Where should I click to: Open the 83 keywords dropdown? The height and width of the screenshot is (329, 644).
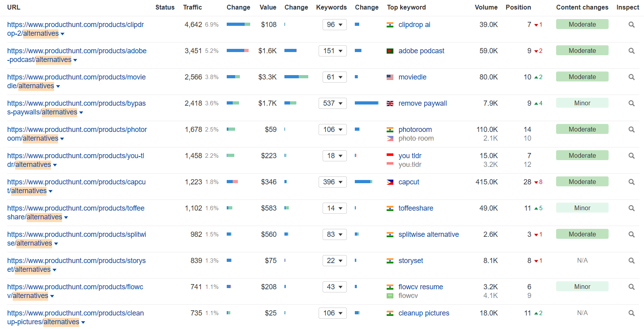[x=335, y=234]
